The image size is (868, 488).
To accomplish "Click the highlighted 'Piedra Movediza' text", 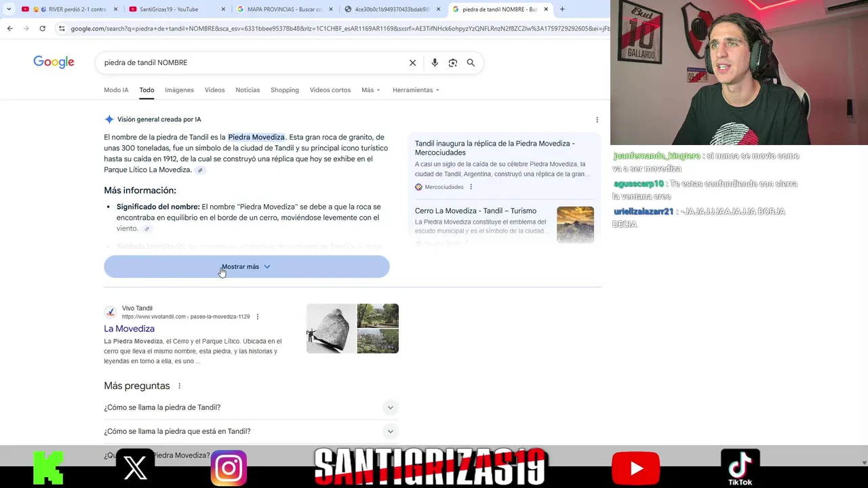I will [256, 137].
